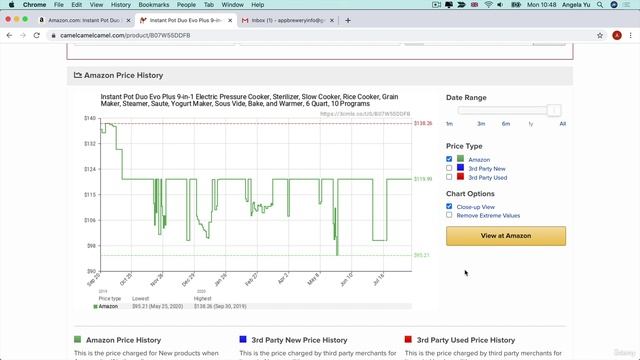Open the Bookmarks menu
This screenshot has height=360, width=640.
(154, 5)
